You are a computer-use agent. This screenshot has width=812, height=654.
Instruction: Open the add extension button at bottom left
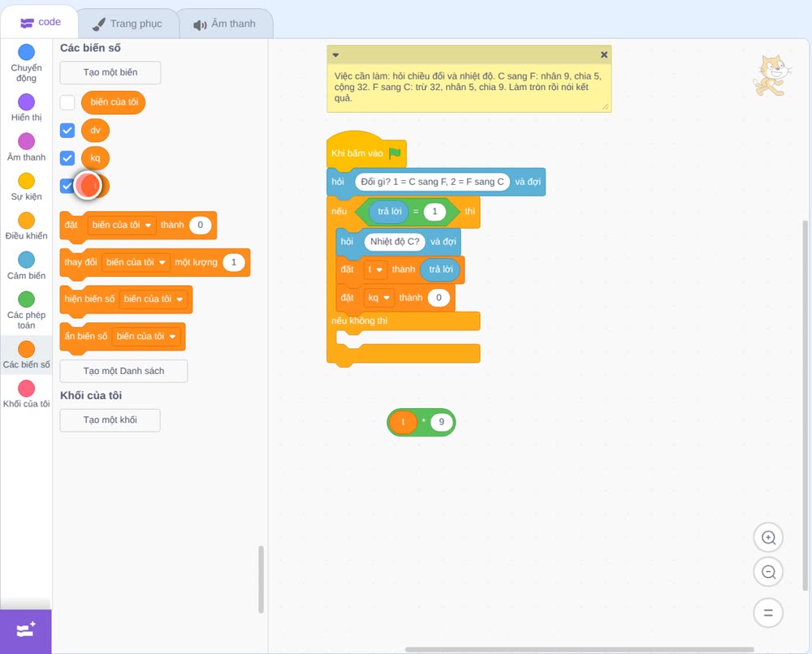point(26,630)
